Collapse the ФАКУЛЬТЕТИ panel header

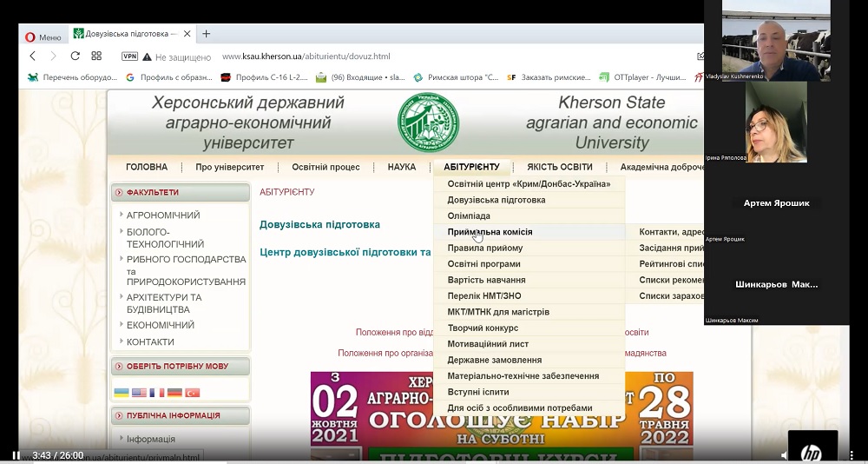181,192
